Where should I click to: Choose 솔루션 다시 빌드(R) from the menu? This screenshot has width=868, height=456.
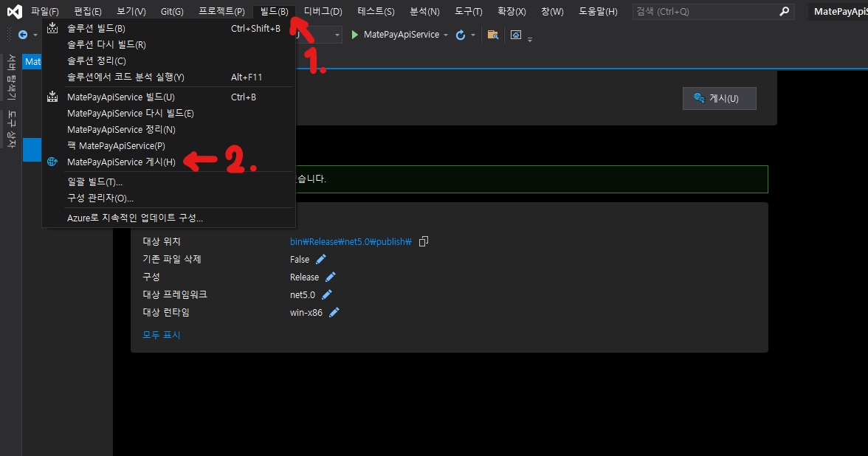pos(106,44)
